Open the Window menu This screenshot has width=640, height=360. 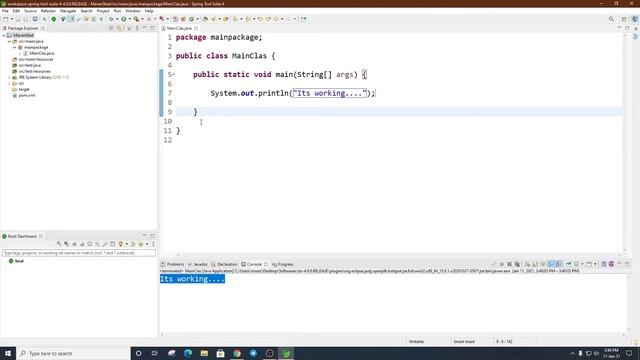tap(133, 11)
